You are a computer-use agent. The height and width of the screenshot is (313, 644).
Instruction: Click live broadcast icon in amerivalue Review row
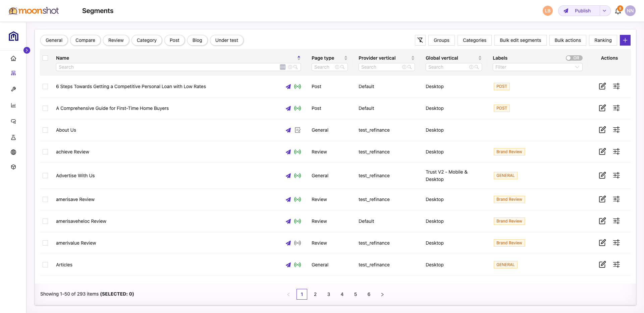[x=298, y=243]
